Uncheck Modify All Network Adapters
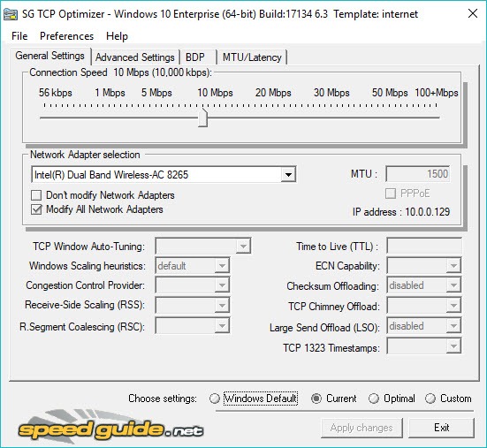 [x=36, y=209]
